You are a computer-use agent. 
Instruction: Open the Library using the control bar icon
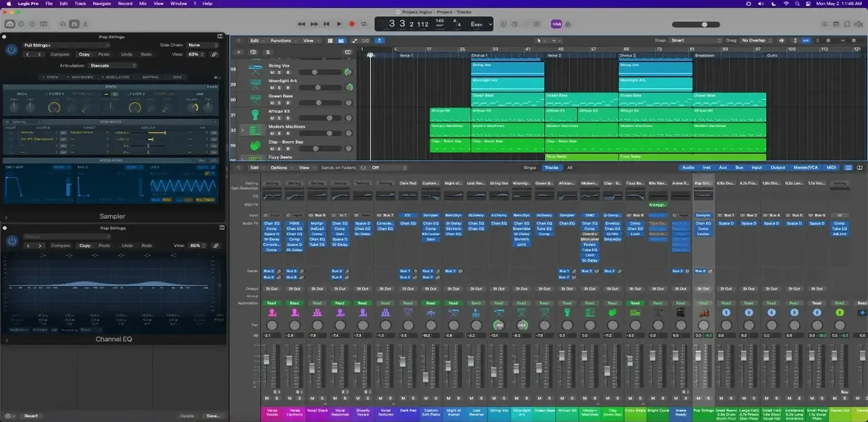[10, 24]
